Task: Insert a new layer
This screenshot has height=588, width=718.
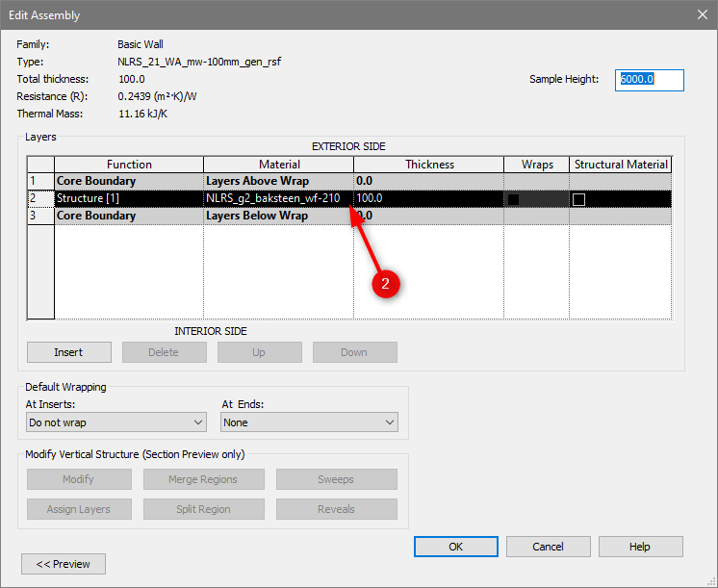Action: [68, 352]
